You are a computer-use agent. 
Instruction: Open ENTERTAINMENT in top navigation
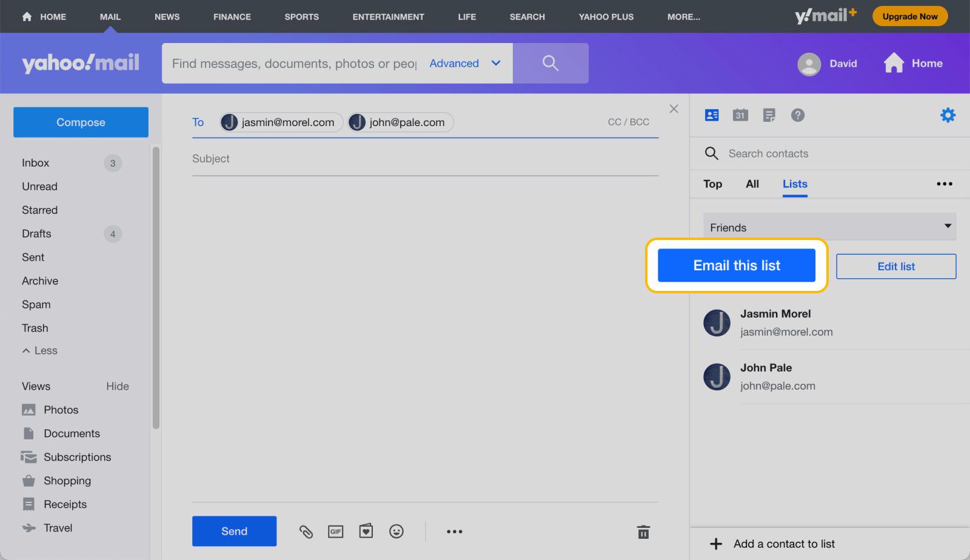(389, 17)
